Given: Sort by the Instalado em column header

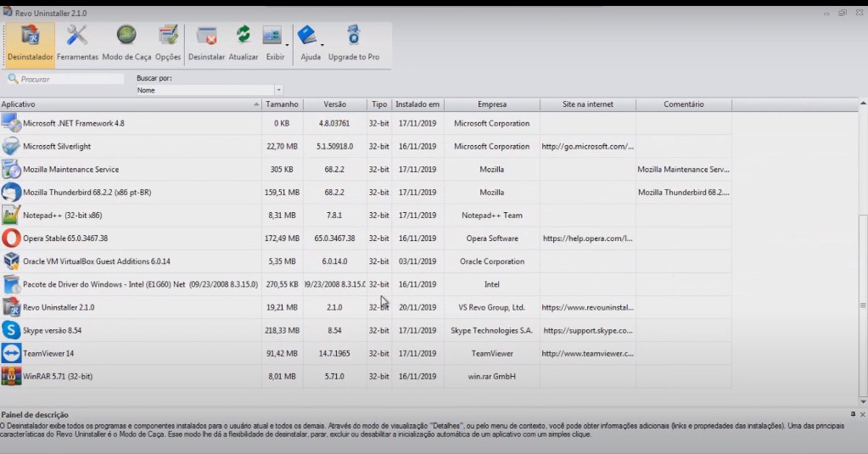Looking at the screenshot, I should 418,104.
